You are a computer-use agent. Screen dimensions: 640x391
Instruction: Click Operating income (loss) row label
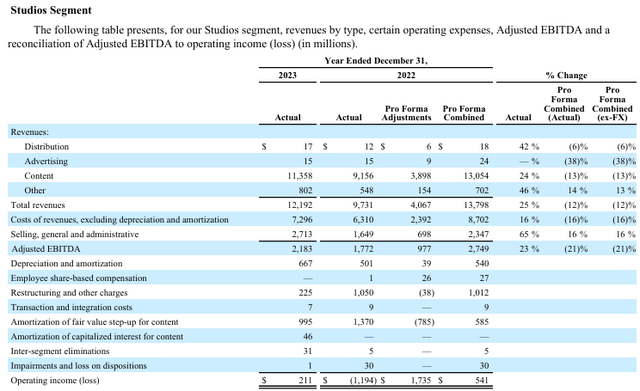[x=55, y=380]
